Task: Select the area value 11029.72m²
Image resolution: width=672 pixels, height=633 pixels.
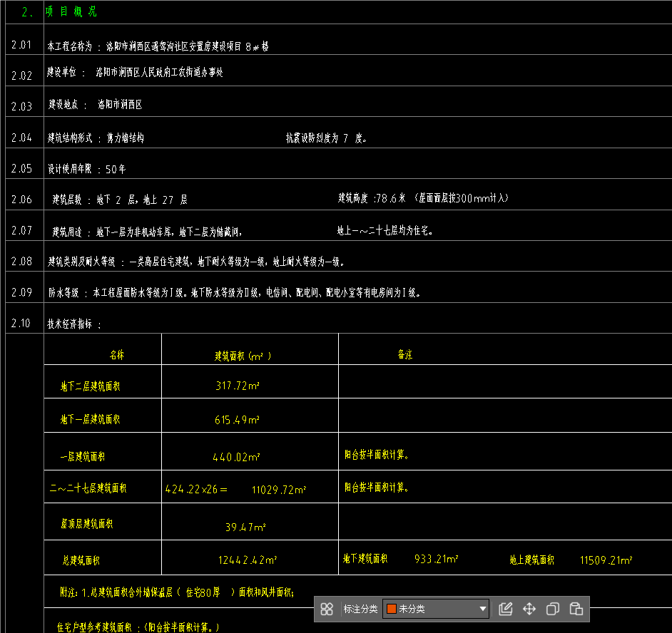Action: [279, 490]
